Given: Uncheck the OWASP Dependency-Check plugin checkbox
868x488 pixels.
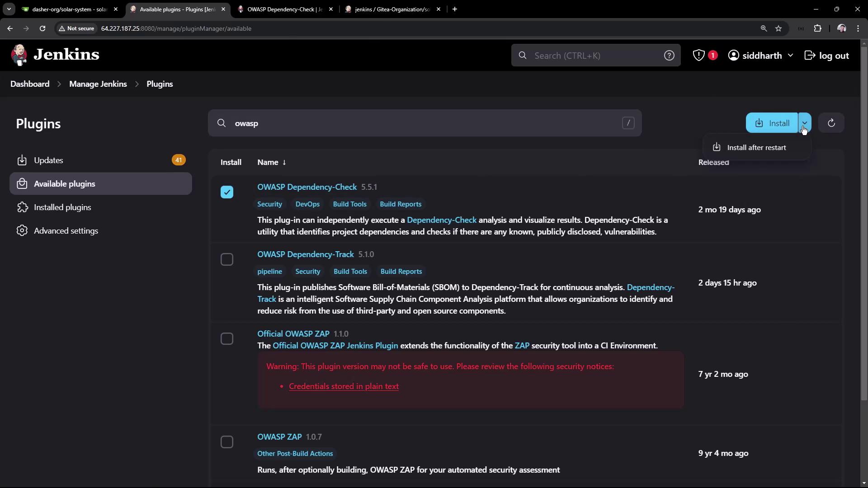Looking at the screenshot, I should coord(227,192).
